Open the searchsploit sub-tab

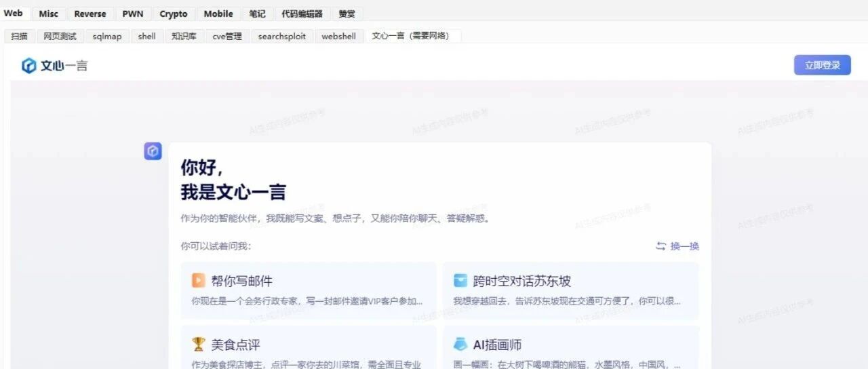point(282,36)
